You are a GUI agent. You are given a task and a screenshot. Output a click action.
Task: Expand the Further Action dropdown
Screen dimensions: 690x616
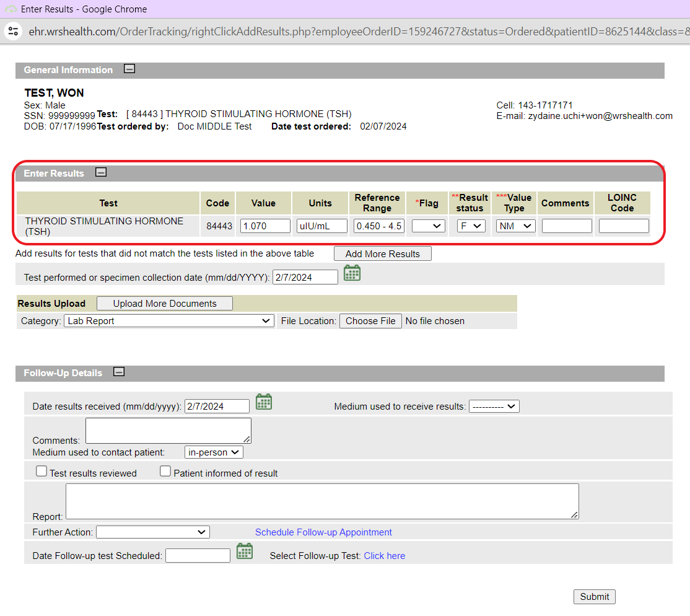point(152,532)
